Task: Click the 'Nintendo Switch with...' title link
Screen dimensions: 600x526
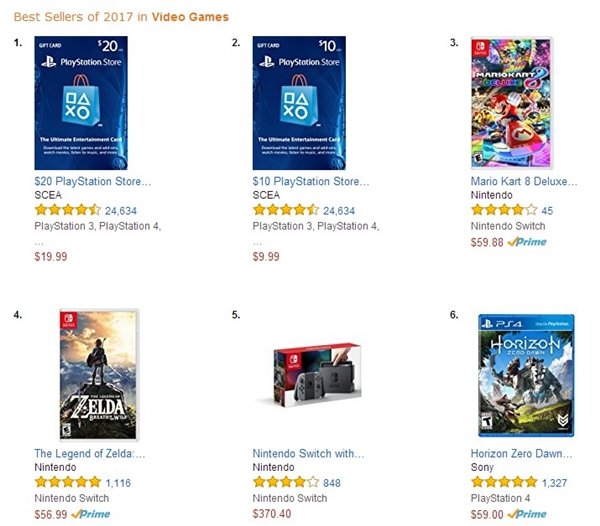Action: click(x=308, y=455)
